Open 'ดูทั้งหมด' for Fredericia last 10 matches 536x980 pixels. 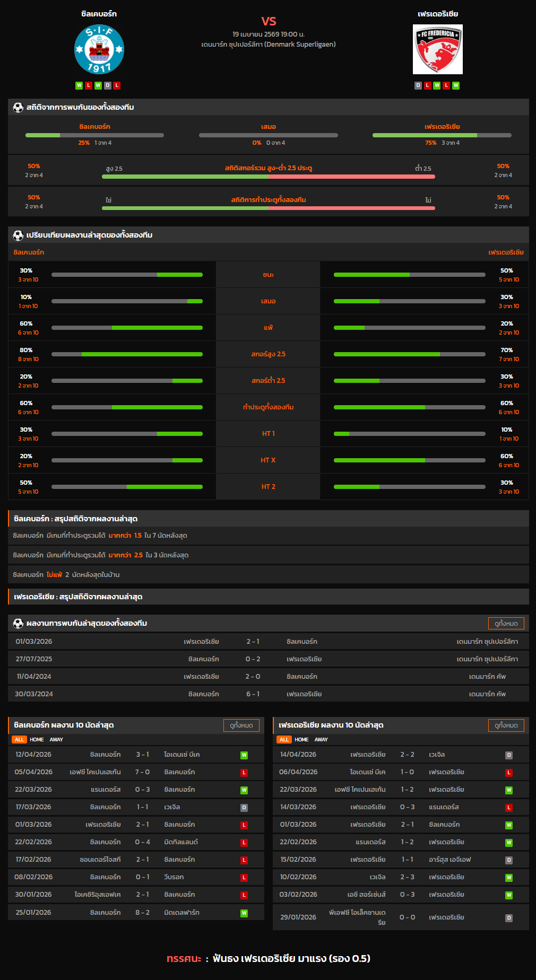click(x=506, y=725)
